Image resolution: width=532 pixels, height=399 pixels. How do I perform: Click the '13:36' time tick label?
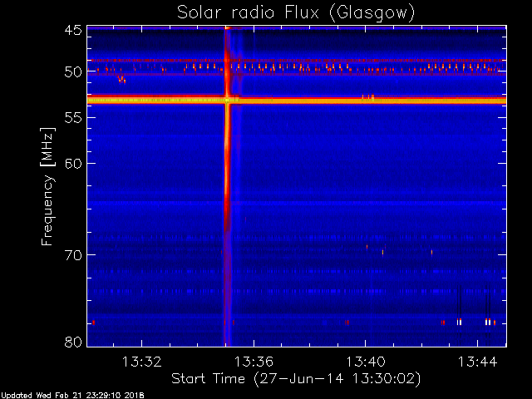254,362
